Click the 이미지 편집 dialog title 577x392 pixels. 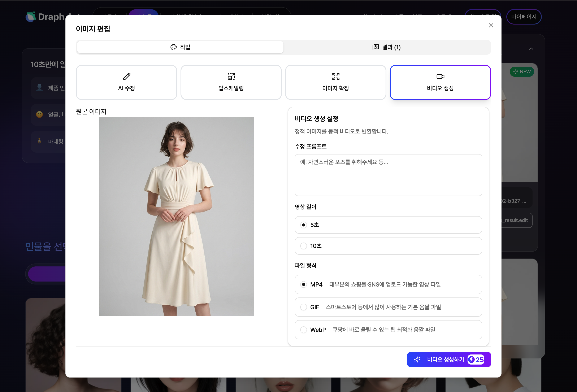coord(93,29)
